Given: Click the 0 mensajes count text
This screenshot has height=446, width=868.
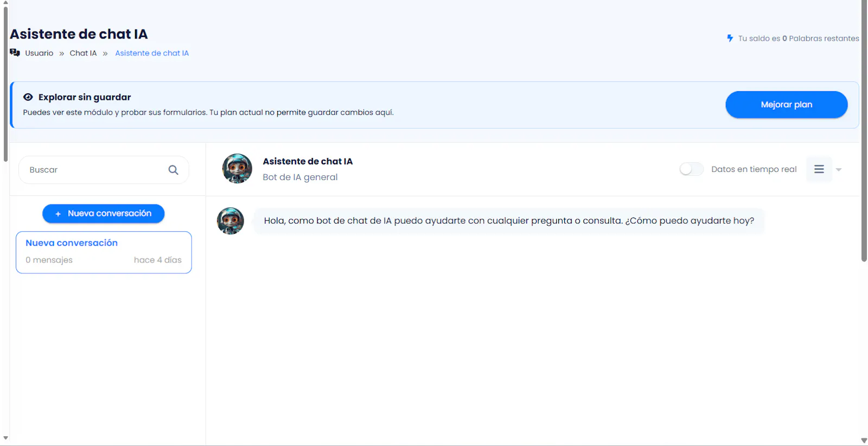Looking at the screenshot, I should [49, 260].
